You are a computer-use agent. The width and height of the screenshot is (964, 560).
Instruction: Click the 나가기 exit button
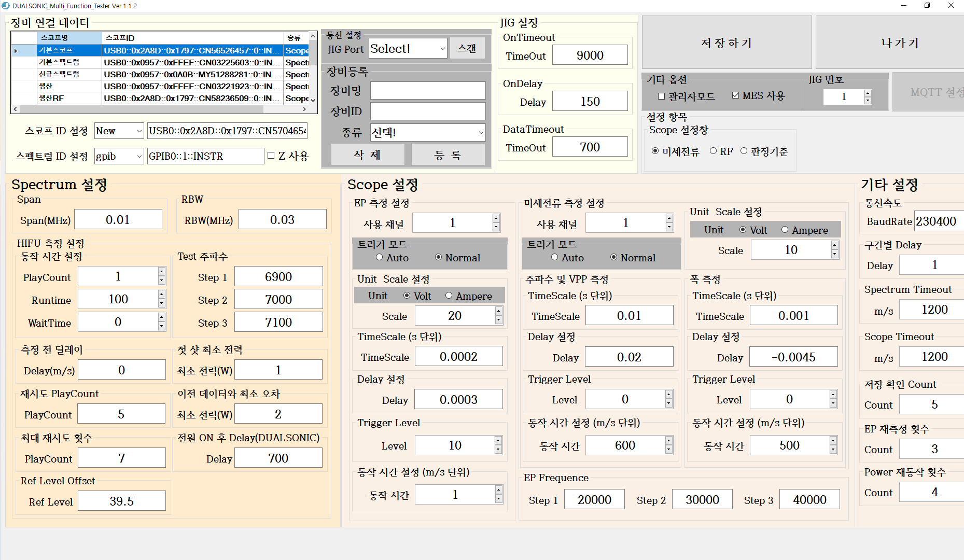[x=900, y=43]
